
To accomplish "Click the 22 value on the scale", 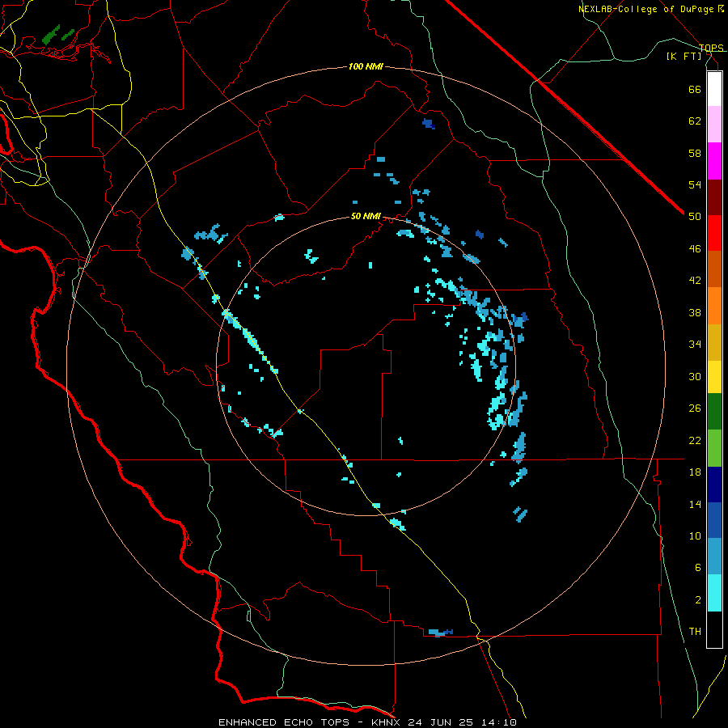I will (x=695, y=440).
